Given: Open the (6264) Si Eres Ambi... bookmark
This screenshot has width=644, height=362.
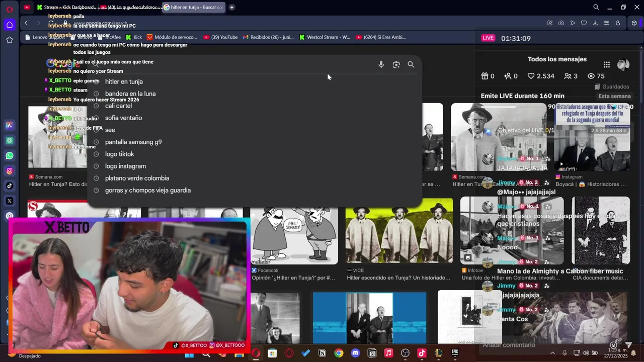Looking at the screenshot, I should point(380,37).
